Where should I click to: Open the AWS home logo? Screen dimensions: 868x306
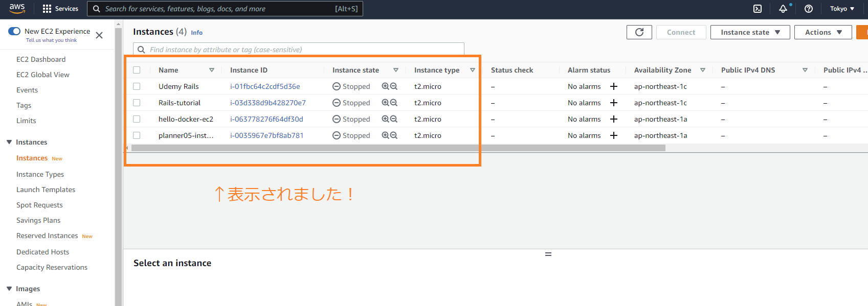point(17,9)
